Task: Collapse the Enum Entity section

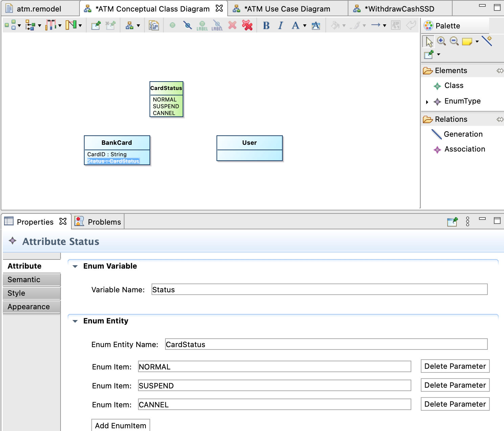Action: pyautogui.click(x=75, y=321)
